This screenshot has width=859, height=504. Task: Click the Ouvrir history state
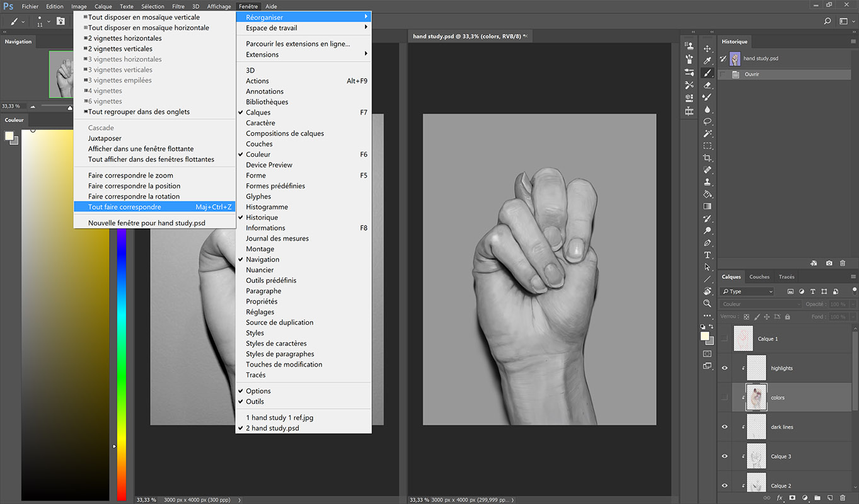point(751,74)
